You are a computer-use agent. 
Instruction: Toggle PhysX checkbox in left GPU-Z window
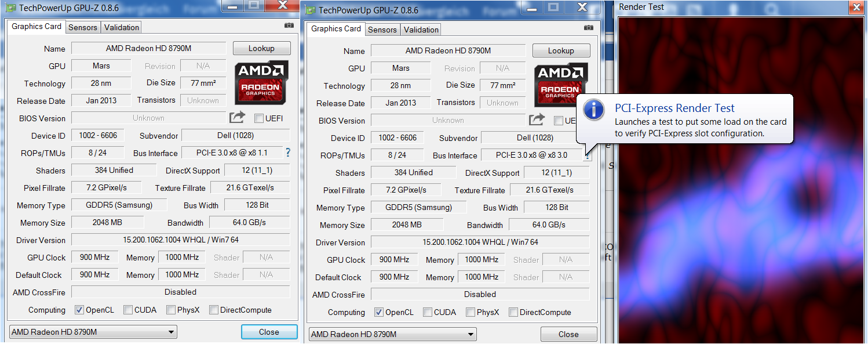[x=170, y=310]
